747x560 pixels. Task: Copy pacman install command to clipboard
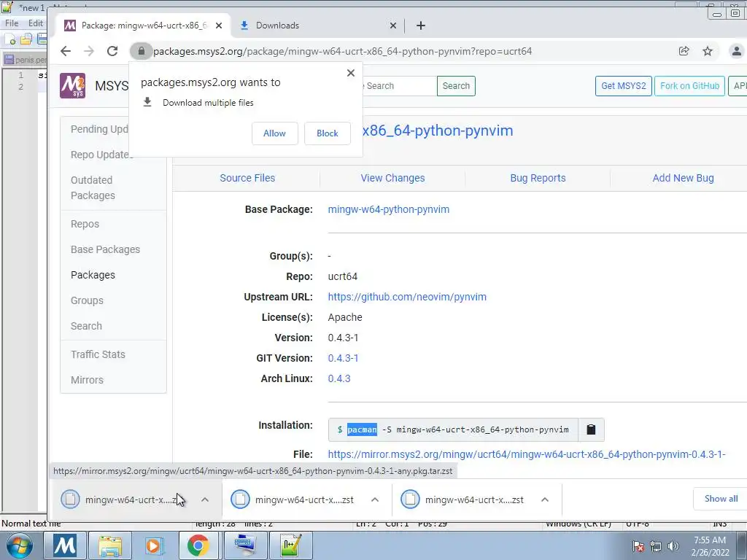(x=591, y=429)
